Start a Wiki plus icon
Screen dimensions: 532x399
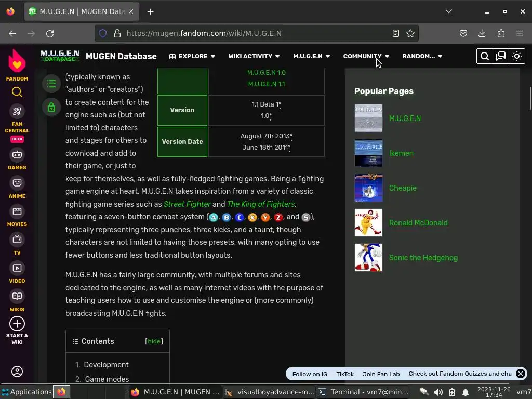point(17,324)
